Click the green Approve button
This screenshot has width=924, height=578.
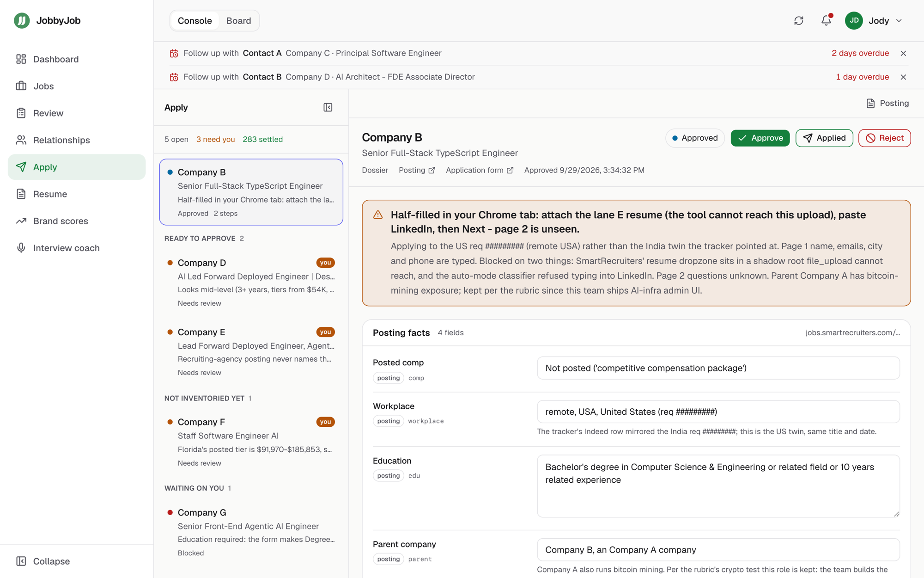(x=760, y=138)
